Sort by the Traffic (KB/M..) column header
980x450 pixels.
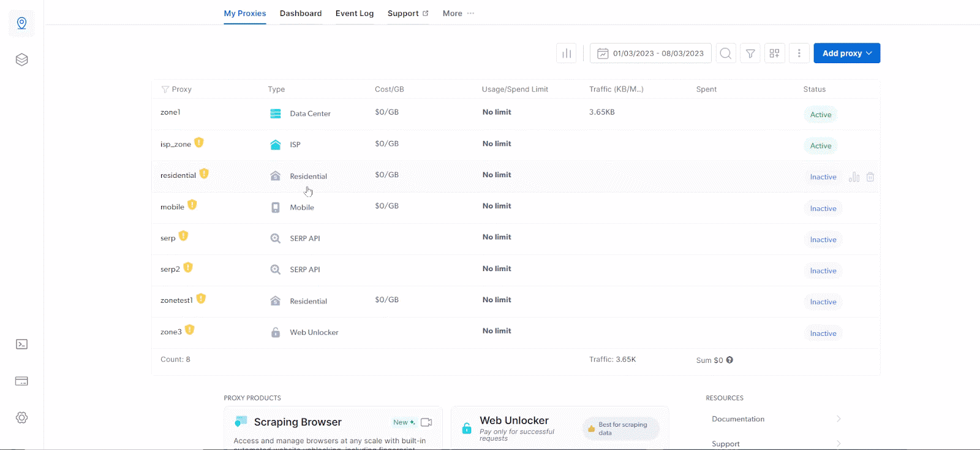pos(616,90)
